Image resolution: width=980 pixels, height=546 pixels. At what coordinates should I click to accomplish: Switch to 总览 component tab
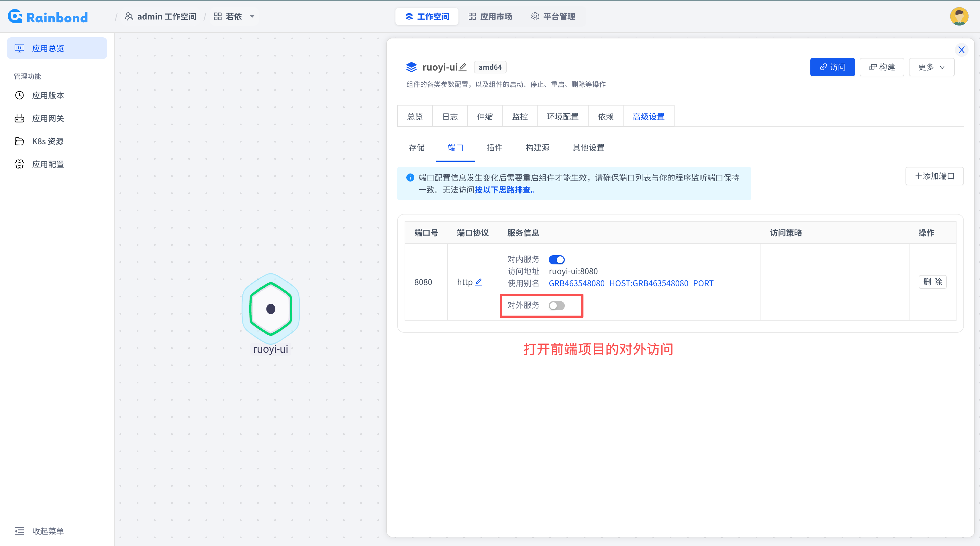click(415, 116)
